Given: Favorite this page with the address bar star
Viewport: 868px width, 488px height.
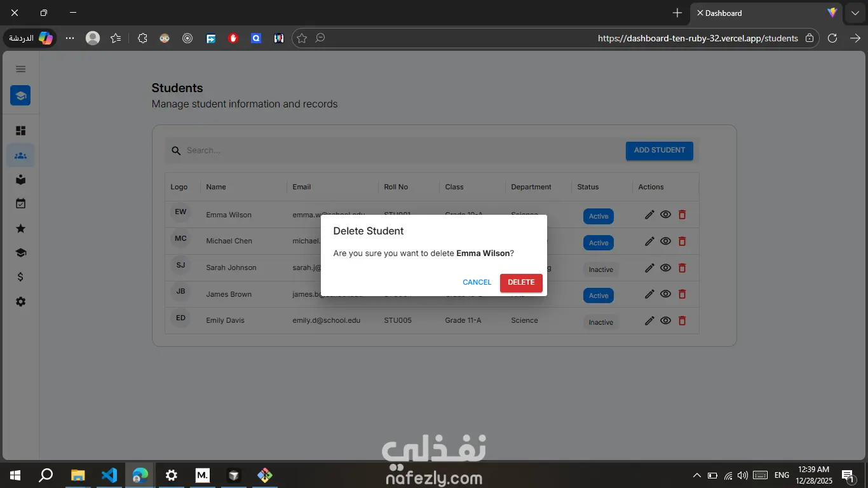Looking at the screenshot, I should (x=302, y=38).
